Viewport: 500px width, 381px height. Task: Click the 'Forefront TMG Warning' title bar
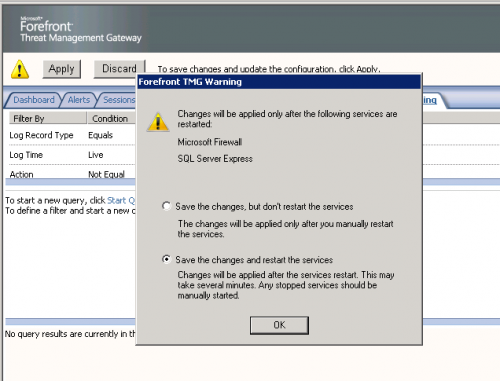[279, 82]
